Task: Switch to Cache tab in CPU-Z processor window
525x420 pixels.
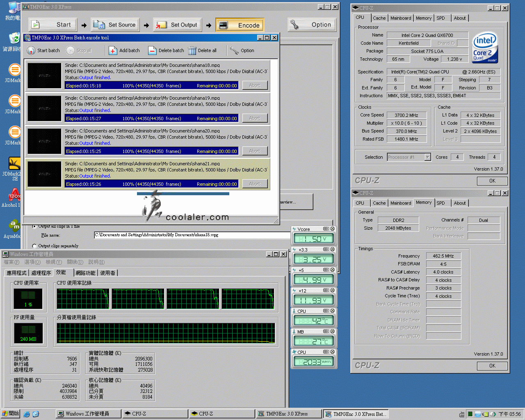Action: pyautogui.click(x=379, y=18)
